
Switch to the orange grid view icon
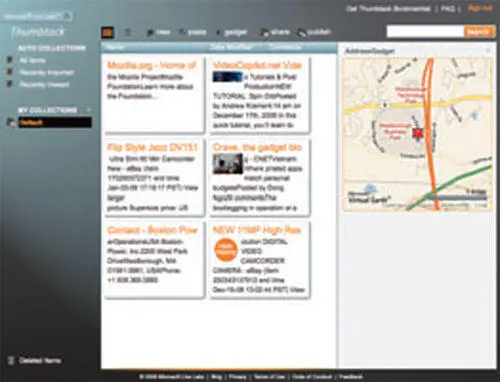coord(107,32)
